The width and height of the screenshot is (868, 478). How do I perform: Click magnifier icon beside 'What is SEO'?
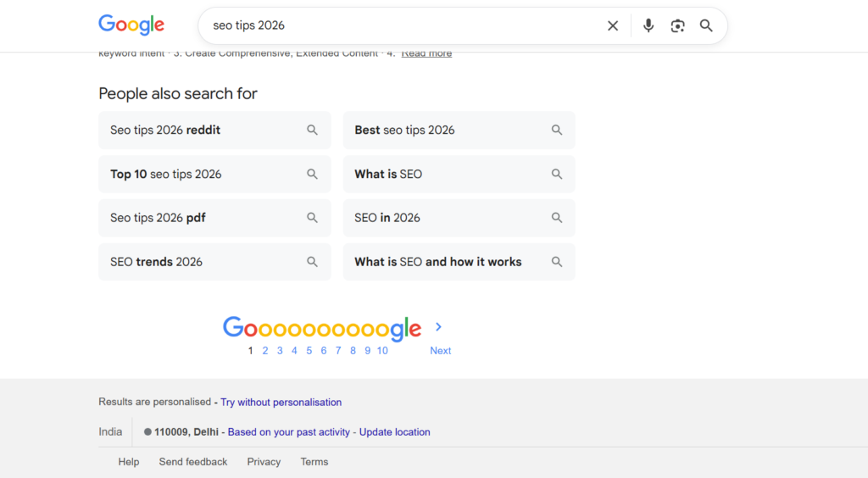point(557,174)
